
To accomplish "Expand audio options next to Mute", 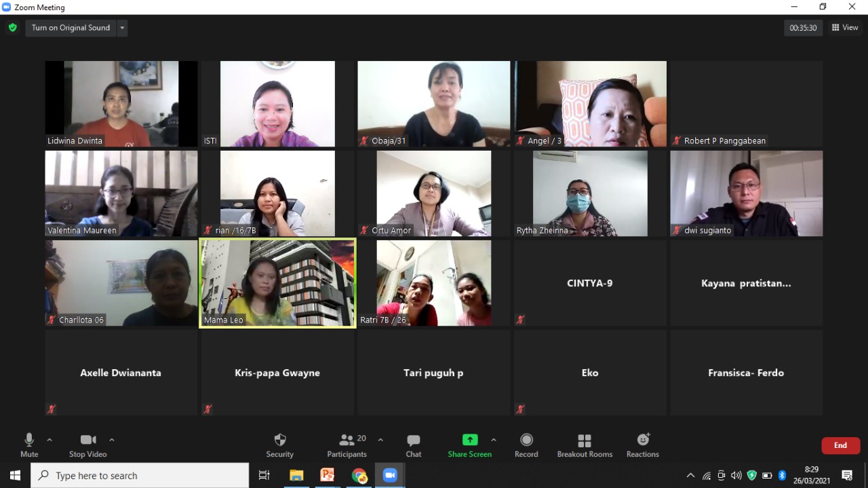I will tap(50, 440).
